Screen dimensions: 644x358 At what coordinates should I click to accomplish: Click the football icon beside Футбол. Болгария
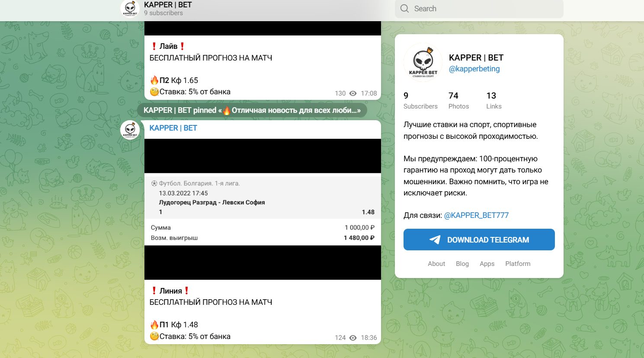pyautogui.click(x=154, y=183)
